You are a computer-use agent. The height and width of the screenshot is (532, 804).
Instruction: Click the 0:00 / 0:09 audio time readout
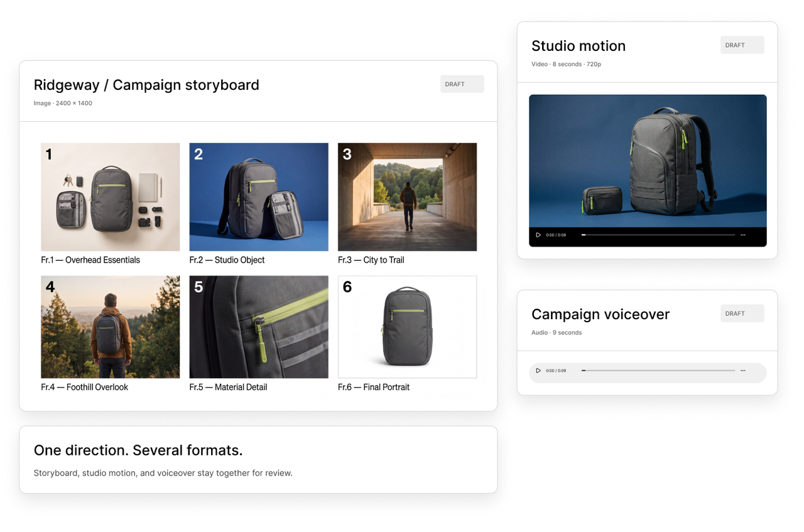(556, 371)
